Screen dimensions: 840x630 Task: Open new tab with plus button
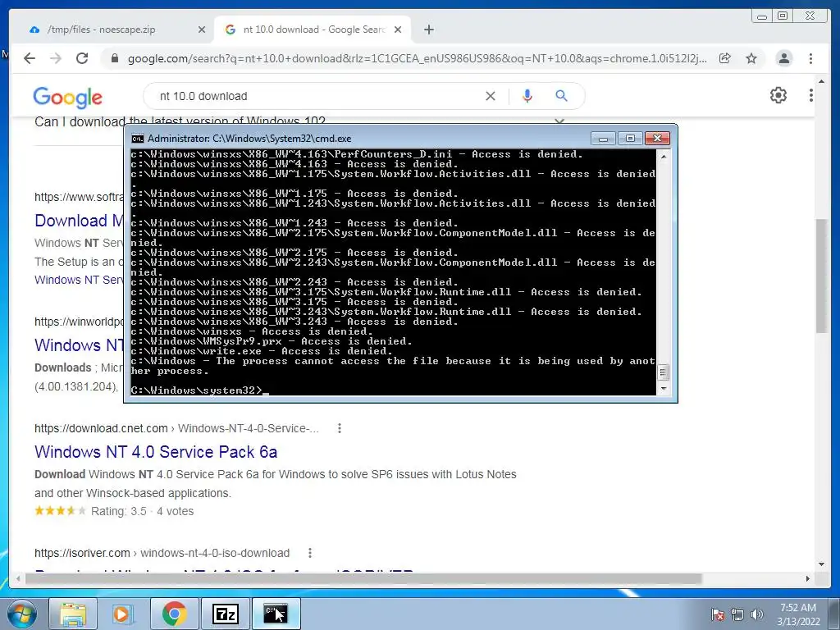coord(428,30)
